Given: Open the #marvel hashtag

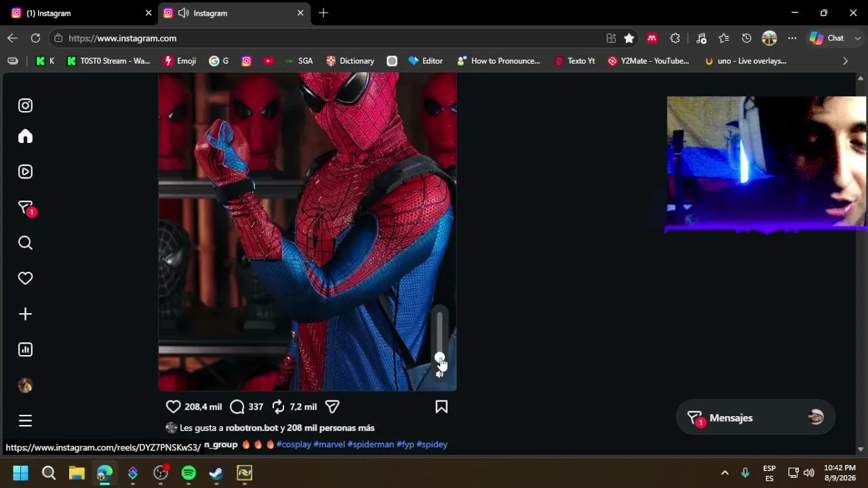Looking at the screenshot, I should coord(329,445).
